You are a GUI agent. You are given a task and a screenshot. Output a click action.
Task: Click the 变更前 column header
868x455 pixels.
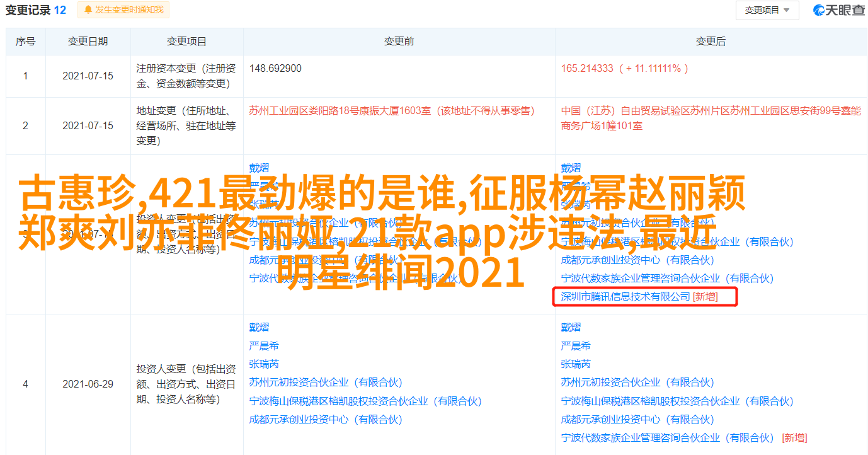399,42
